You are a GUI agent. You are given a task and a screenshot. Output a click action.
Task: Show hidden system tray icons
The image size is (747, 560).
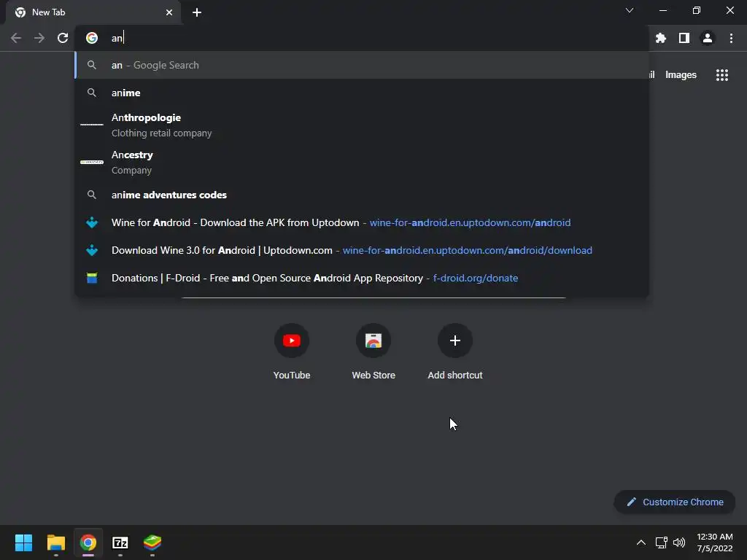point(641,542)
